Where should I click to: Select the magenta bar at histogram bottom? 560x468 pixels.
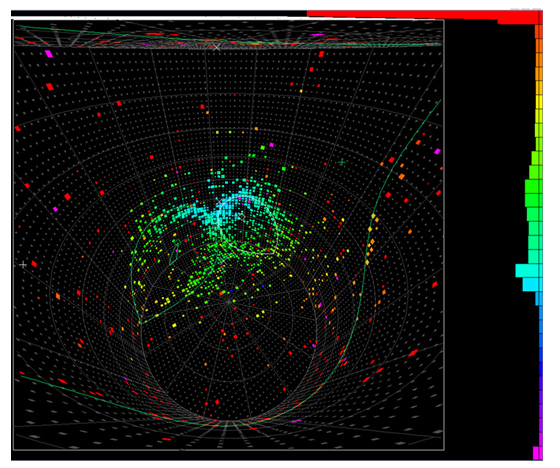coord(538,453)
